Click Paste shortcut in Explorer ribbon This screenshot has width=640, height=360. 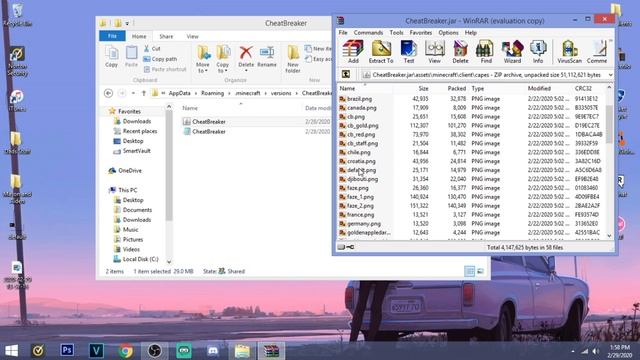pos(165,69)
